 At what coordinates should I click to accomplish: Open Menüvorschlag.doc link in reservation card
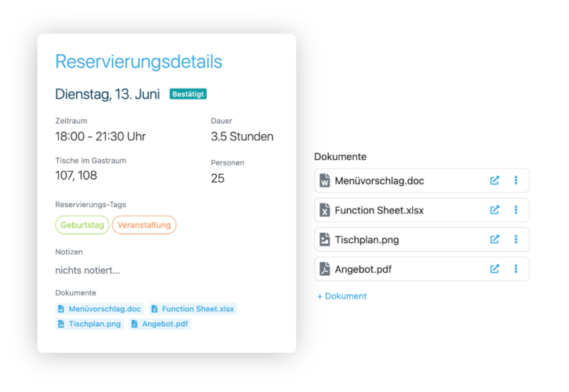tap(99, 309)
